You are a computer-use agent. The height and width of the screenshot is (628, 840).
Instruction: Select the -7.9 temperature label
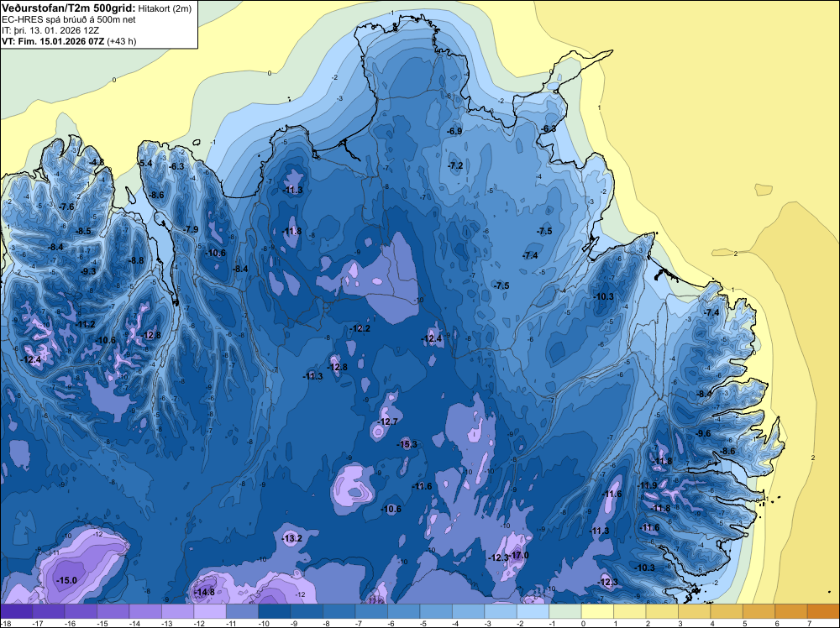[x=191, y=230]
